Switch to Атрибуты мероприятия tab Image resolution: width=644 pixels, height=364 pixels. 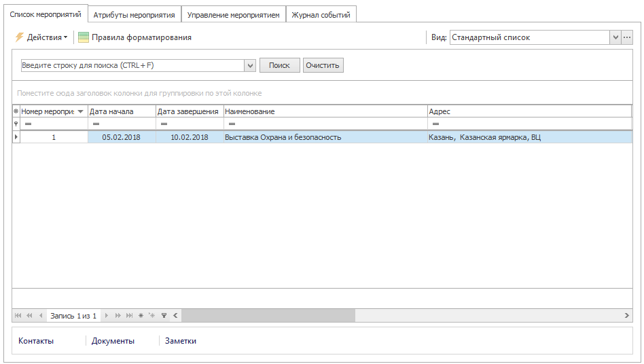tap(135, 15)
